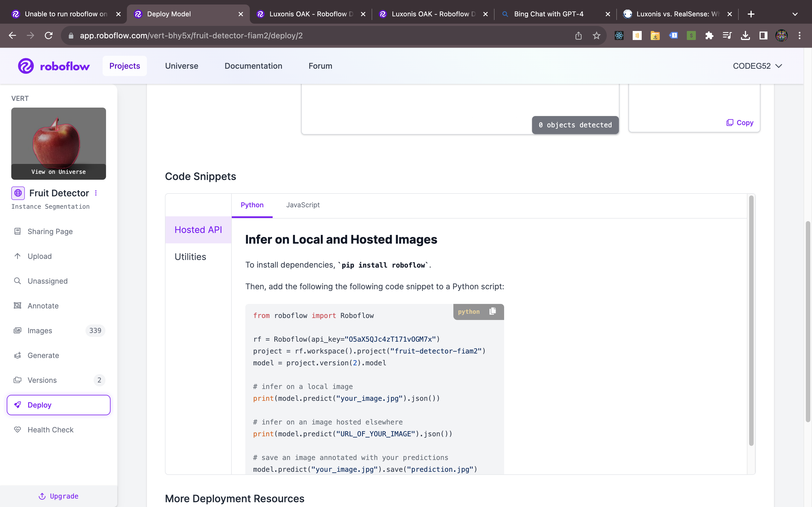The height and width of the screenshot is (507, 812).
Task: Open browser downloads icon
Action: [745, 35]
